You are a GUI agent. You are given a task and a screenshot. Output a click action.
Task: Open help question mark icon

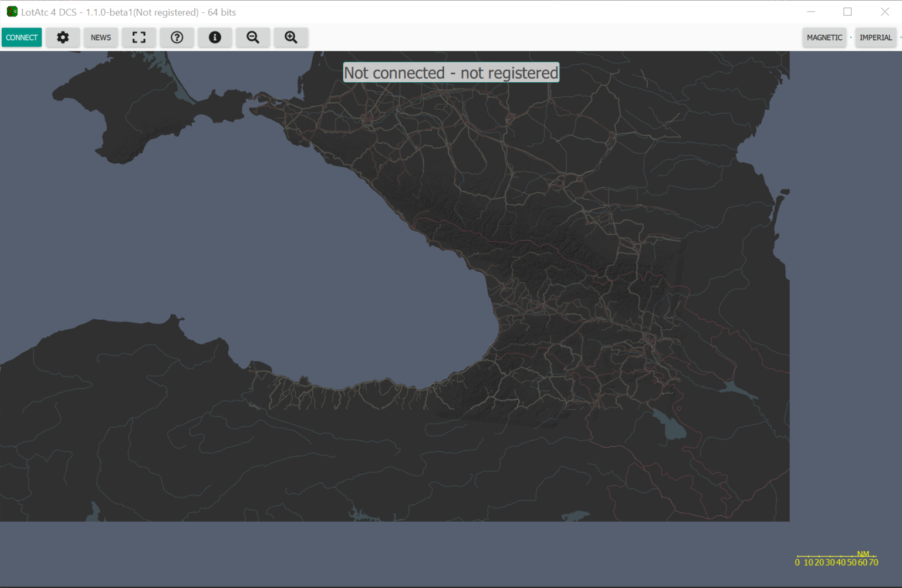pyautogui.click(x=177, y=38)
